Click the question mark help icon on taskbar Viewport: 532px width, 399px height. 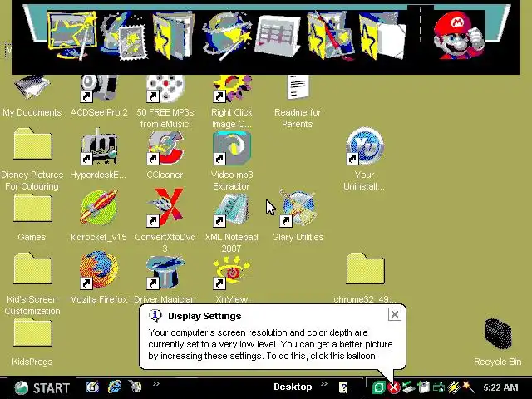pos(343,387)
